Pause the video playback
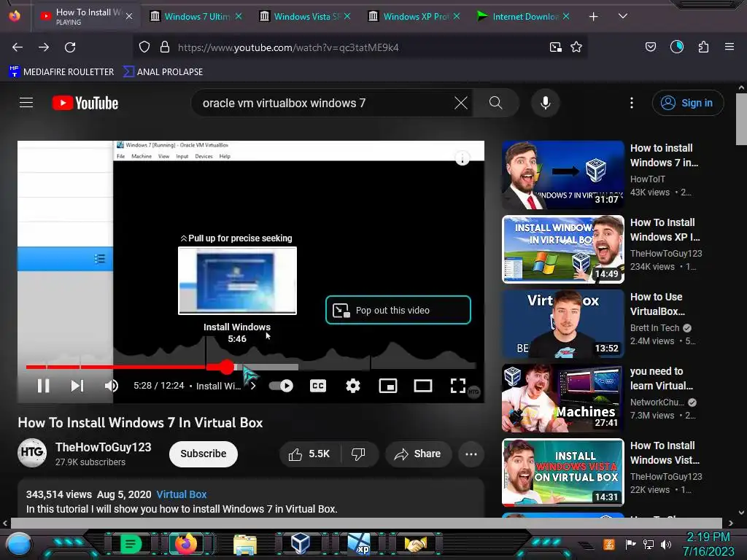747x560 pixels. 43,386
